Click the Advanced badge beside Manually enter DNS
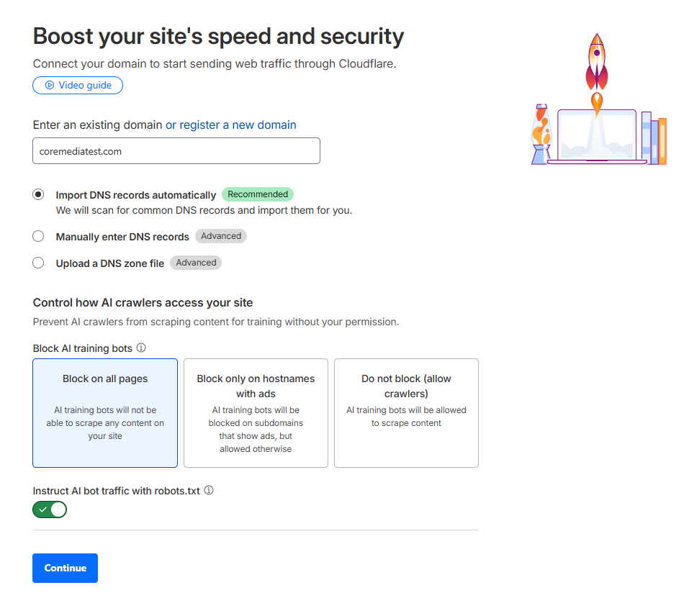Screen dimensions: 689x616 pyautogui.click(x=221, y=236)
